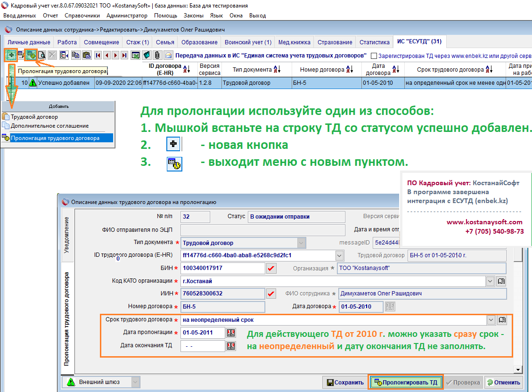Go to the previous record arrow
This screenshot has width=532, height=392.
coord(107,55)
